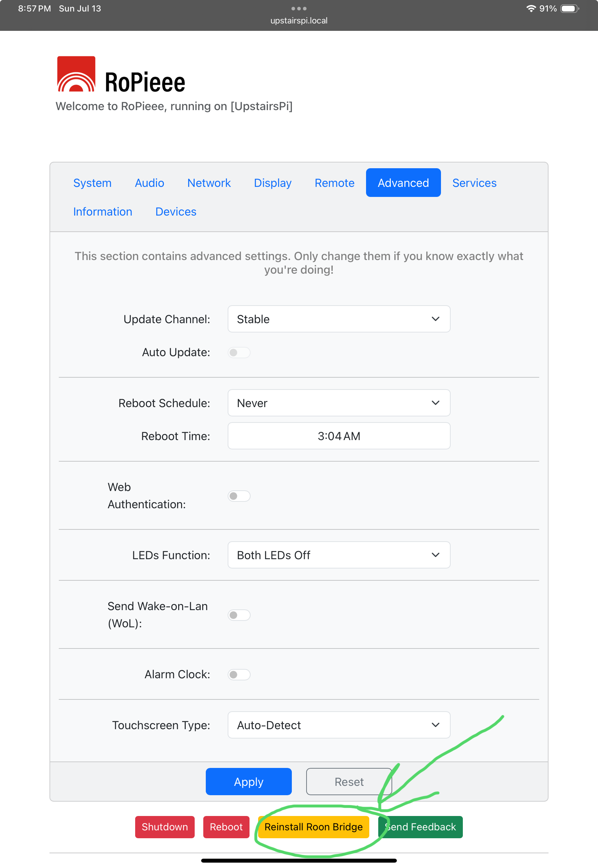Enable Send Wake-on-Lan switch

pyautogui.click(x=239, y=615)
